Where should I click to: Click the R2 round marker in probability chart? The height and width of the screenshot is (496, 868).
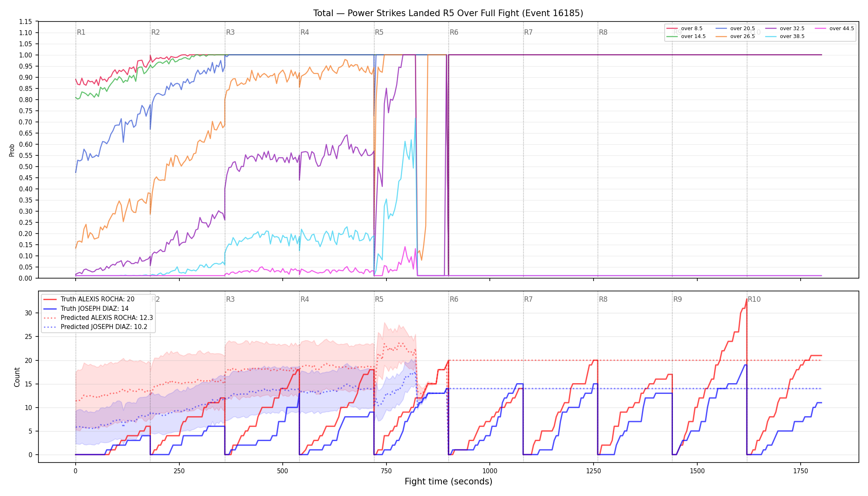coord(155,32)
